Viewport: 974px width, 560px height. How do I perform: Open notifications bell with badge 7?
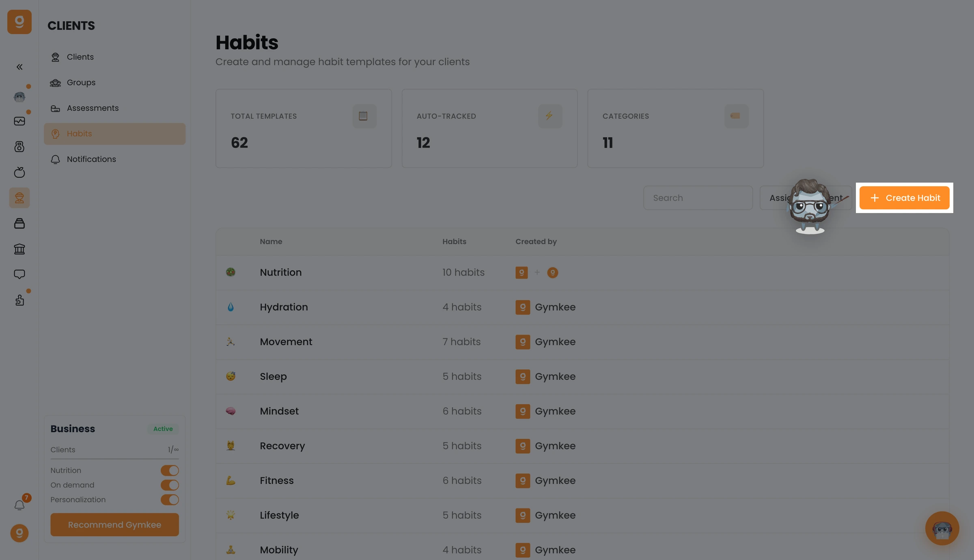coord(19,505)
